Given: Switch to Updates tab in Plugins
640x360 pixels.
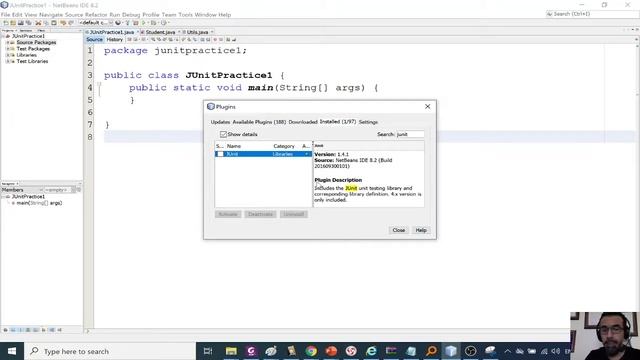Looking at the screenshot, I should 220,122.
